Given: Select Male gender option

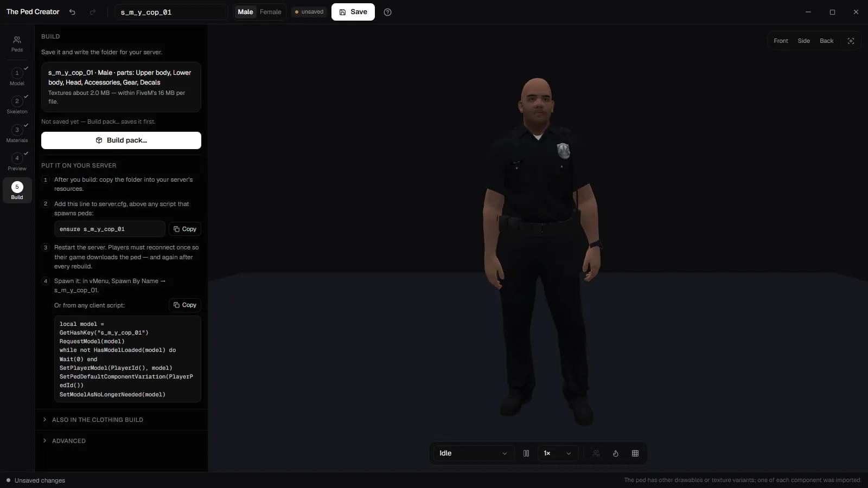Looking at the screenshot, I should coord(245,12).
